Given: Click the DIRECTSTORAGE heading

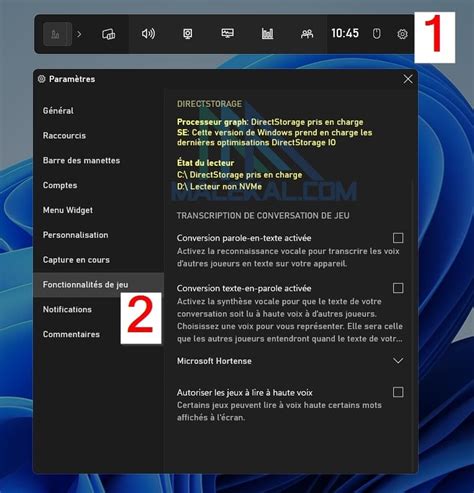Looking at the screenshot, I should coord(209,104).
